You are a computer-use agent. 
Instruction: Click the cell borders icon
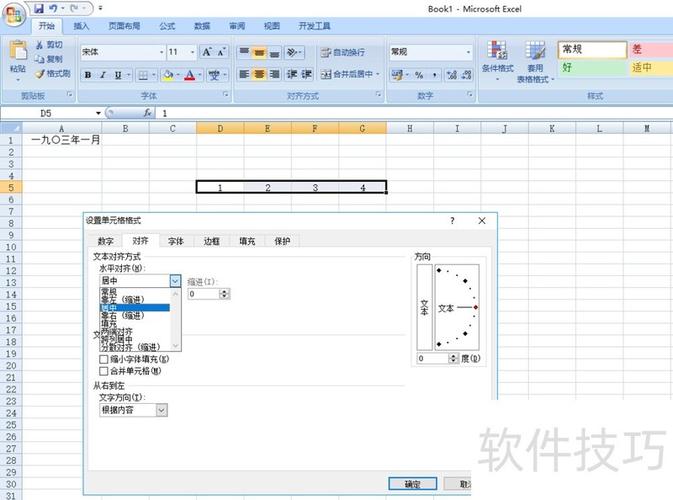pyautogui.click(x=143, y=75)
